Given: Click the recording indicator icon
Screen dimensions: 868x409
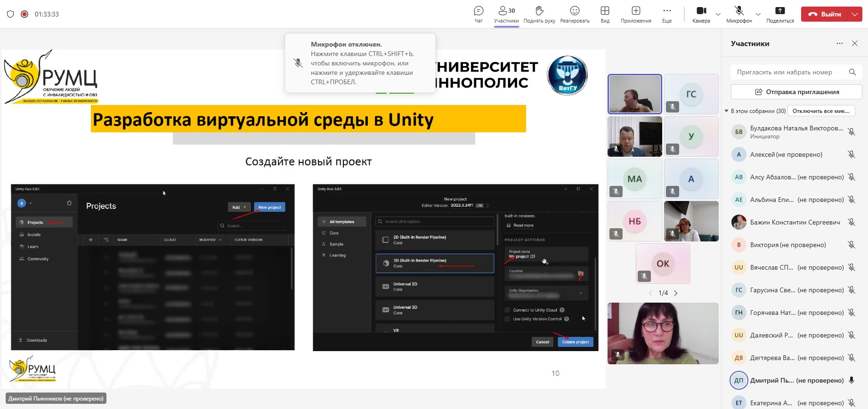Looking at the screenshot, I should click(24, 14).
